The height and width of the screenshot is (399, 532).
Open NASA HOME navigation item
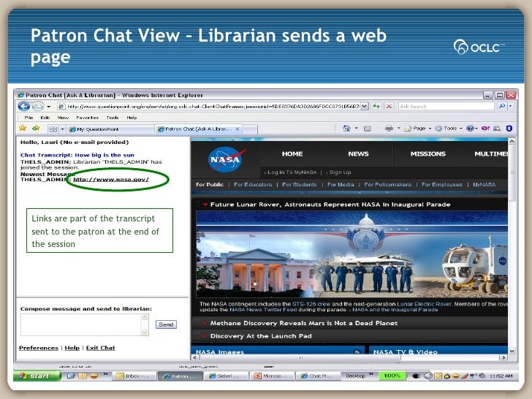[x=292, y=153]
